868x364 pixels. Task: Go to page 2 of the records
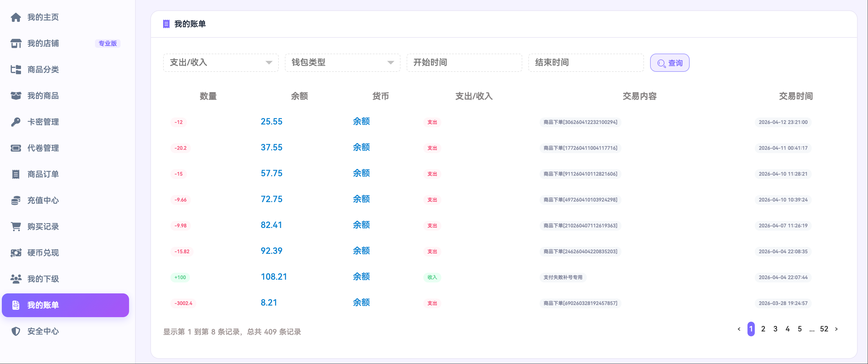(x=763, y=329)
